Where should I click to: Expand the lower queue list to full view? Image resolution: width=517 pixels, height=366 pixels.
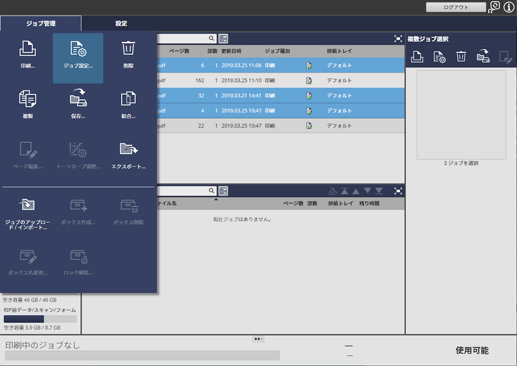coord(398,191)
